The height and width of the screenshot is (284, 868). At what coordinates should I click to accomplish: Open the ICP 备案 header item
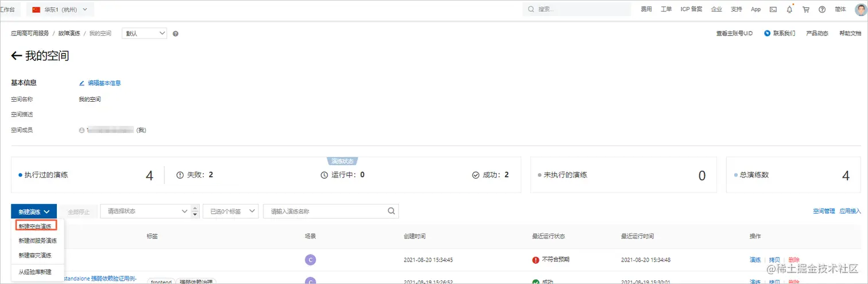pyautogui.click(x=691, y=9)
